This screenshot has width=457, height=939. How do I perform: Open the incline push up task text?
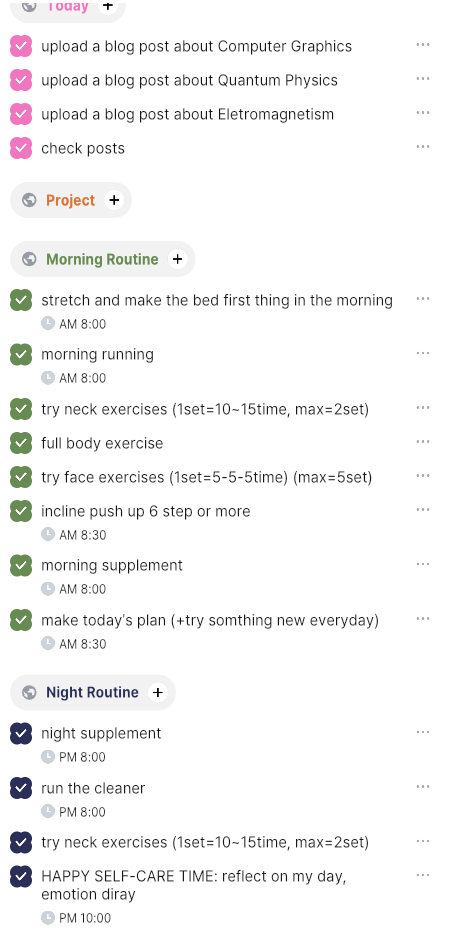pyautogui.click(x=146, y=511)
